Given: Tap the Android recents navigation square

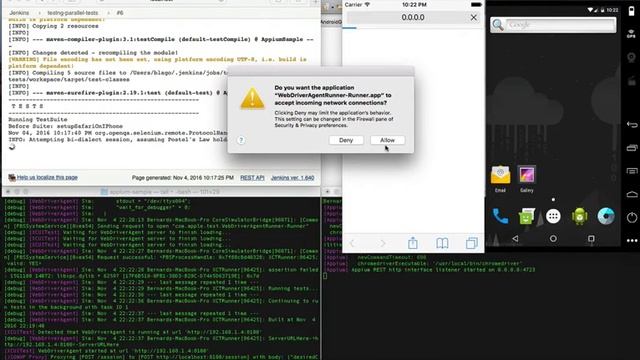Looking at the screenshot, I should [591, 238].
